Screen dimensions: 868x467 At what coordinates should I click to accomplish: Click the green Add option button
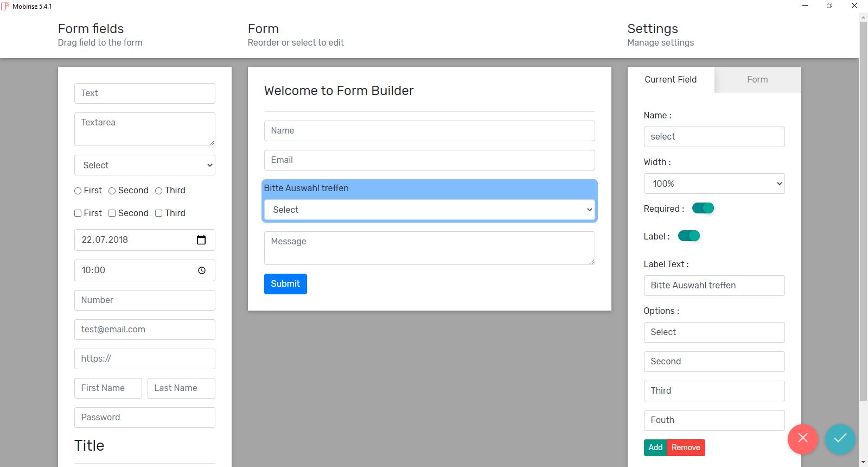click(x=655, y=447)
